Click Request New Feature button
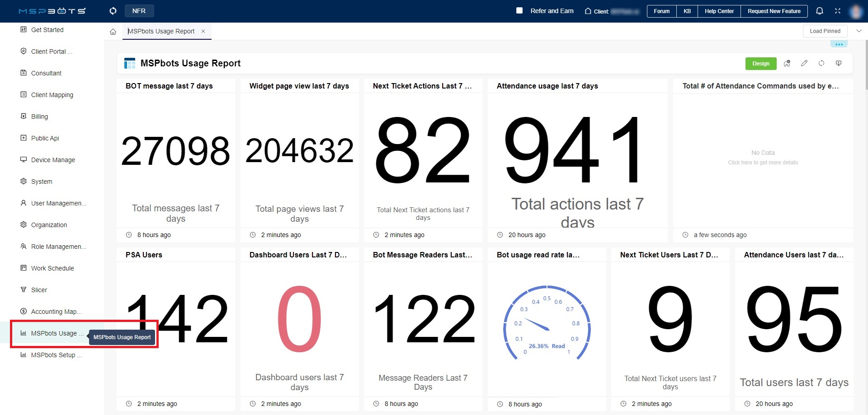Image resolution: width=868 pixels, height=415 pixels. [774, 11]
